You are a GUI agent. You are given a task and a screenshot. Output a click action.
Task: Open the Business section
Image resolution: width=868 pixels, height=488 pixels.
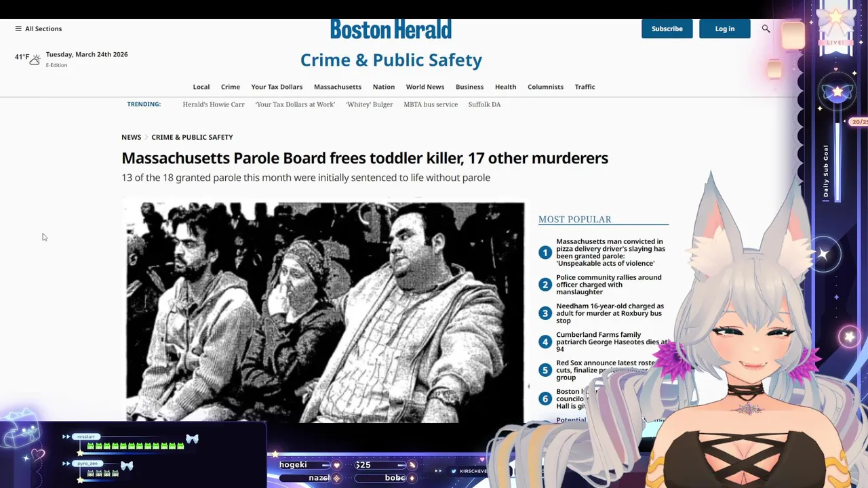tap(470, 87)
